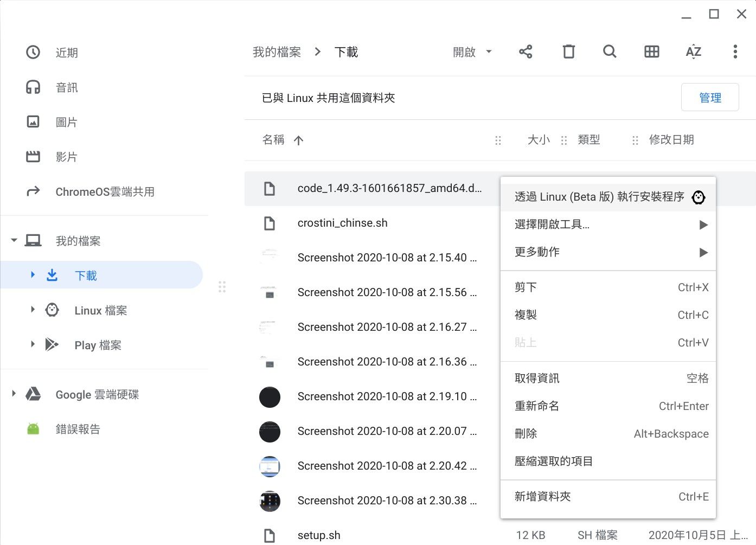Screen dimensions: 756x545
Task: Open 近期 recent files in sidebar
Action: (67, 53)
